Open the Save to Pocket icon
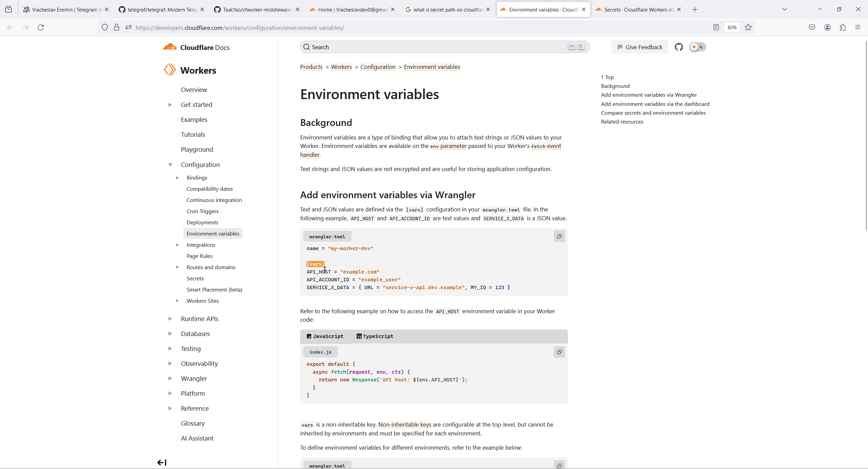 pyautogui.click(x=812, y=27)
